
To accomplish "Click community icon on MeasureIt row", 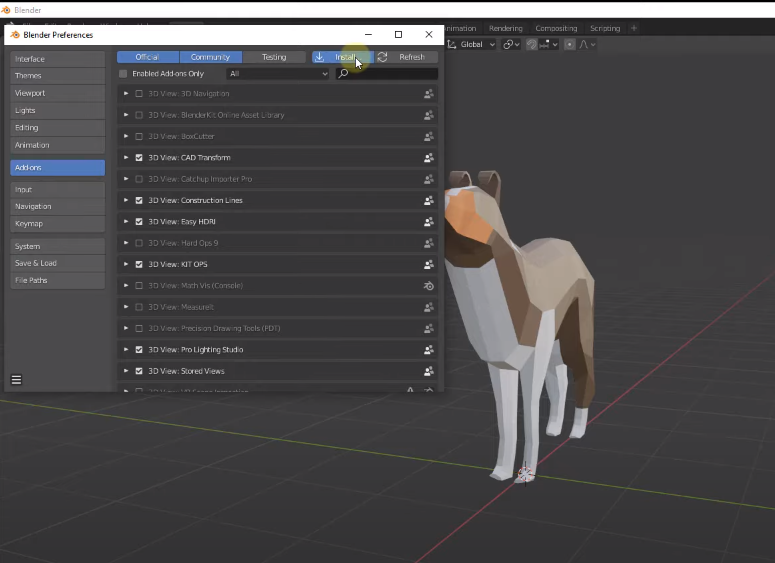I will click(429, 307).
